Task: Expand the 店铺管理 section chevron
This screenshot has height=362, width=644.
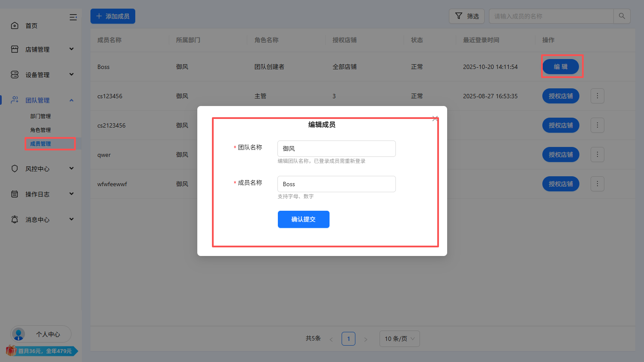Action: [x=71, y=49]
